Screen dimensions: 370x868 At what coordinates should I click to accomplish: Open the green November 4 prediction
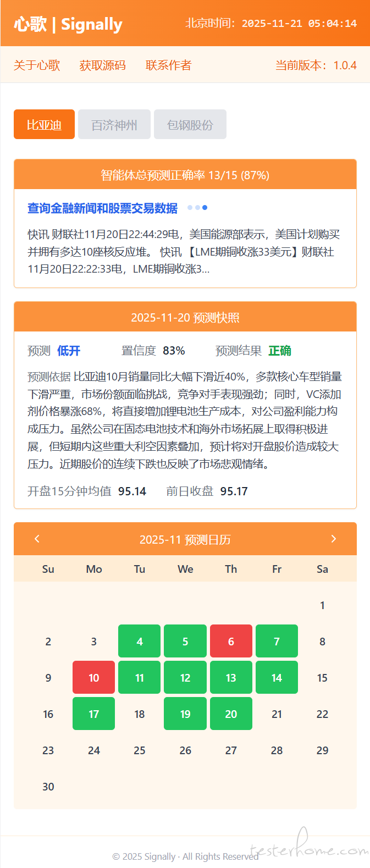tap(140, 642)
